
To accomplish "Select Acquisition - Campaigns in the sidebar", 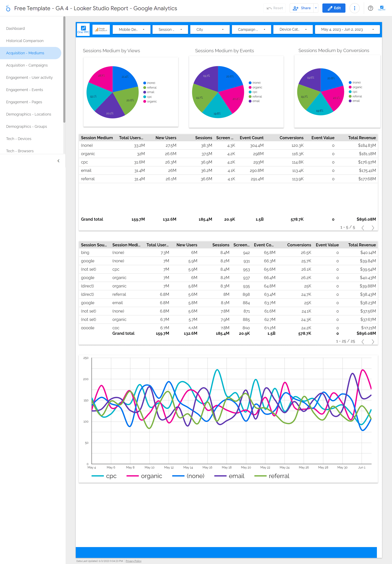I will (x=27, y=65).
